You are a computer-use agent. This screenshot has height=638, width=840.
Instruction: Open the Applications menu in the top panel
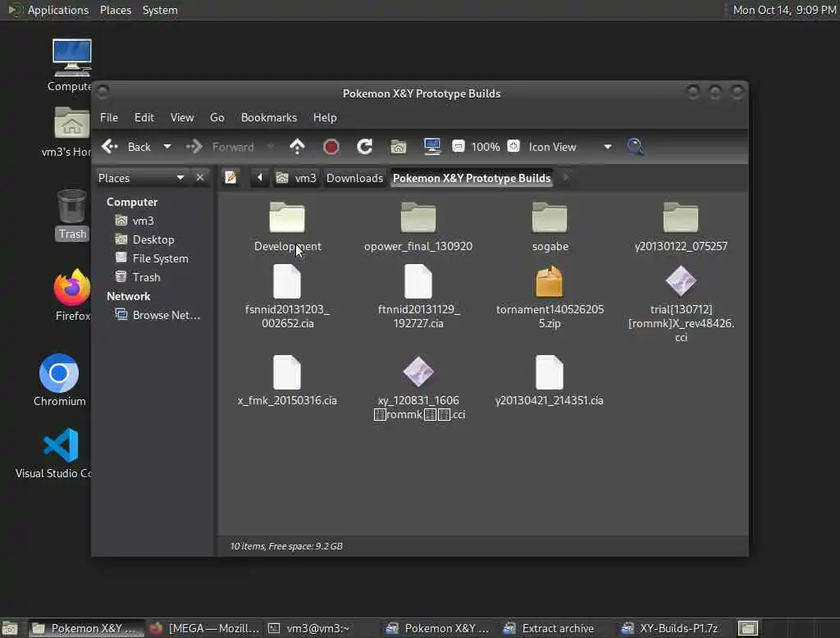[48, 10]
